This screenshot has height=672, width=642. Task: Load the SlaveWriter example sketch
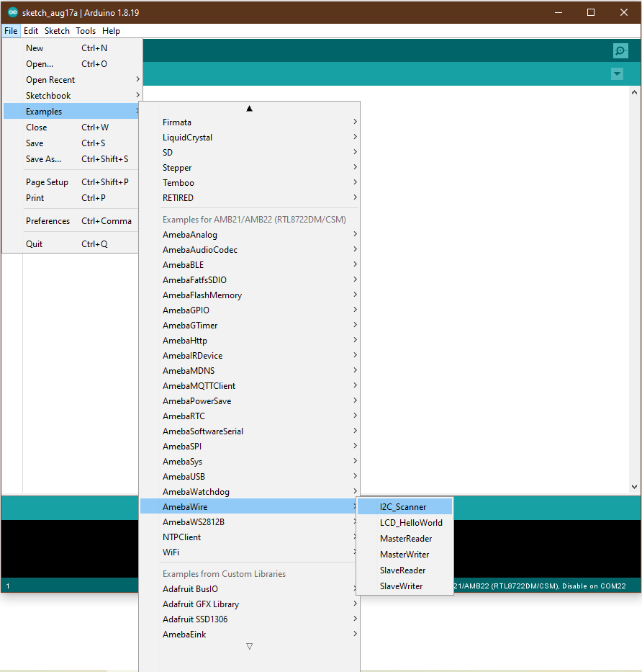[x=404, y=586]
